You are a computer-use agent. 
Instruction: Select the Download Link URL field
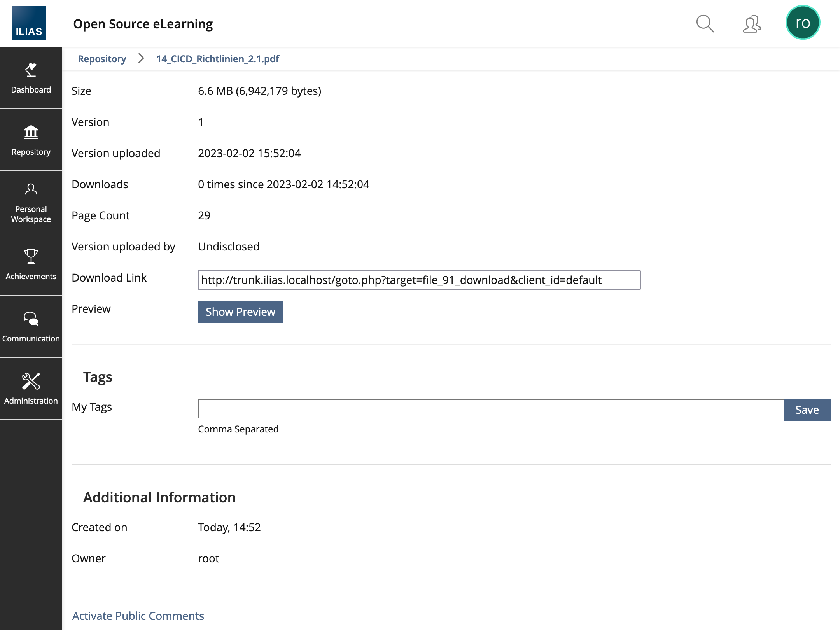point(419,280)
